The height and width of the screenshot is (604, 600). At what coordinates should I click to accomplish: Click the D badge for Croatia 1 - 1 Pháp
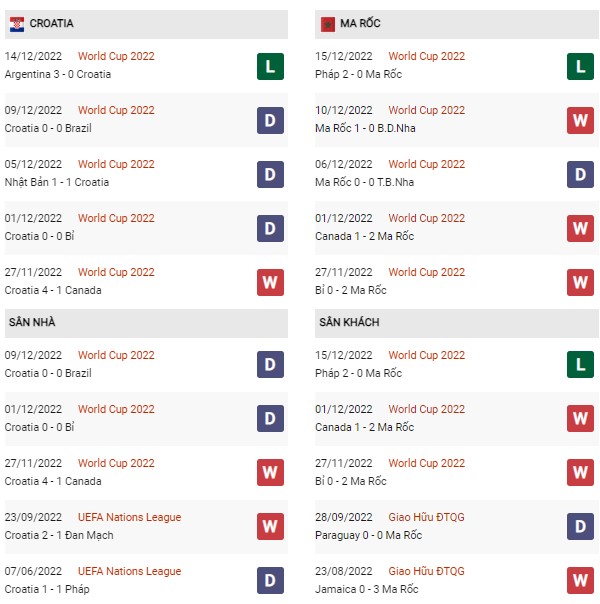click(x=270, y=581)
